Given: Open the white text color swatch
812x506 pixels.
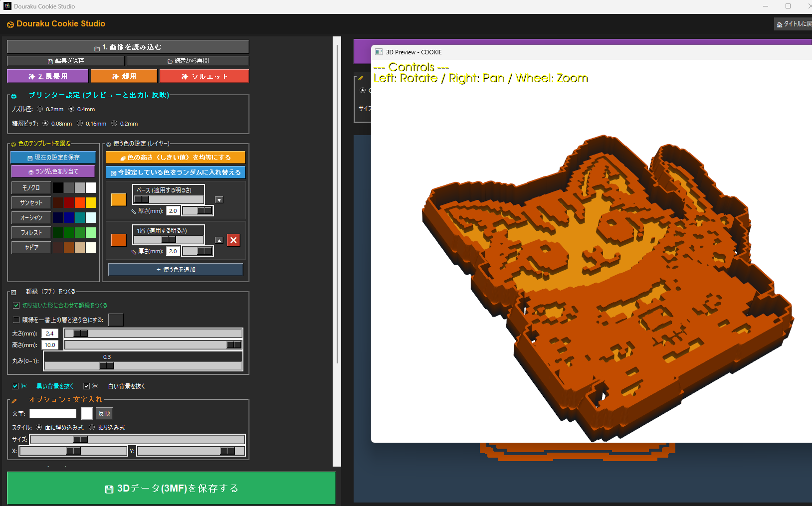Looking at the screenshot, I should [87, 413].
